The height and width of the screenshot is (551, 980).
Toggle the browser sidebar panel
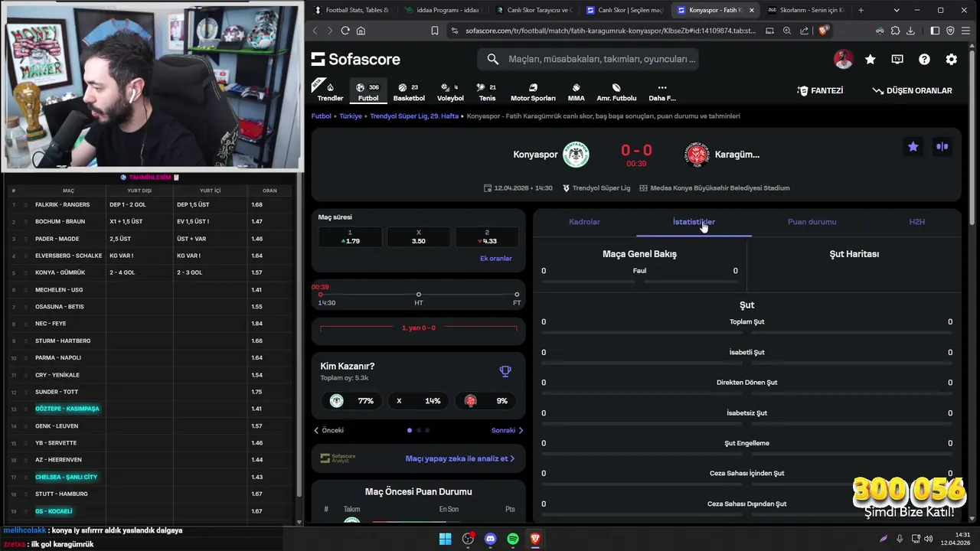[x=935, y=31]
